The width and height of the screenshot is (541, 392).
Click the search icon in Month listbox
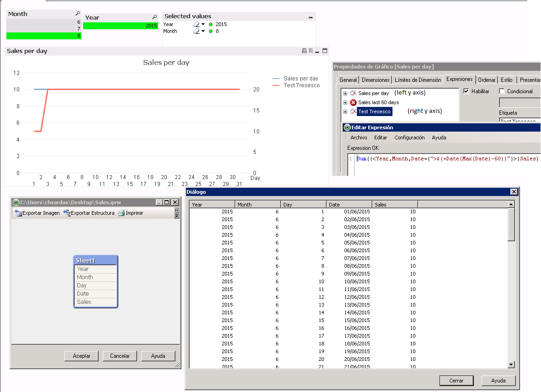tap(78, 14)
